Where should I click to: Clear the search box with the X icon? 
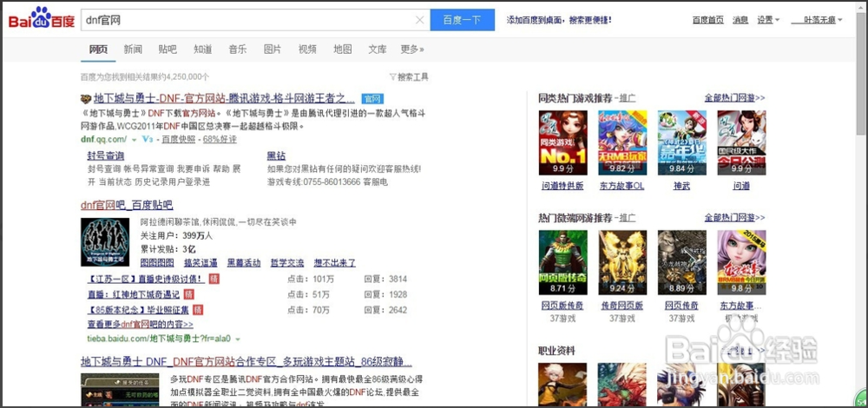419,21
